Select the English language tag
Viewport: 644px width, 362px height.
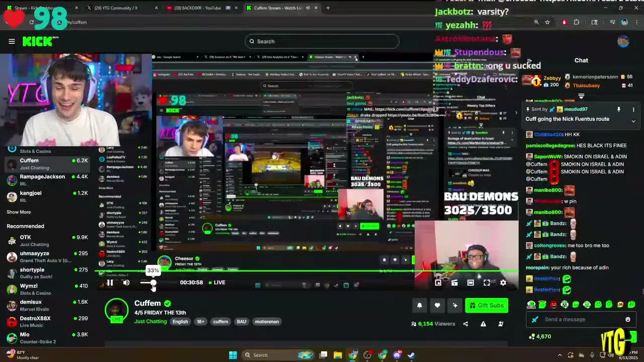(x=180, y=322)
